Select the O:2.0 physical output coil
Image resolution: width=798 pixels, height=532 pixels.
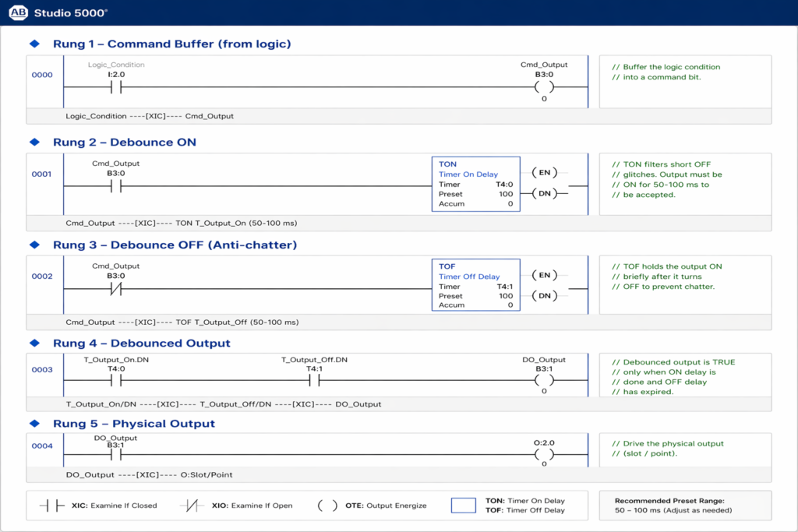point(544,455)
